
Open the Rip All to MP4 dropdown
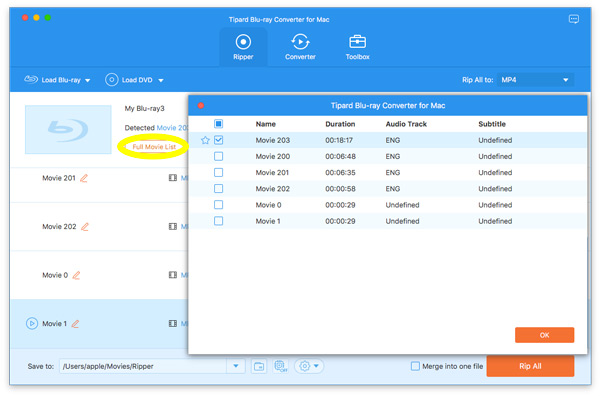535,80
